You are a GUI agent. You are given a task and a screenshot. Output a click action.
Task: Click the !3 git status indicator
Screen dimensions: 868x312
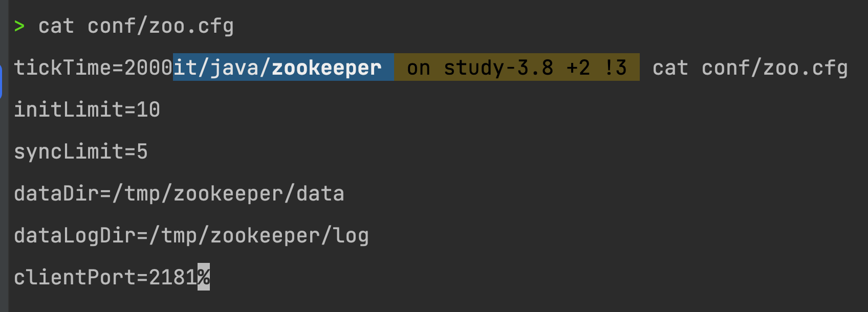click(615, 68)
